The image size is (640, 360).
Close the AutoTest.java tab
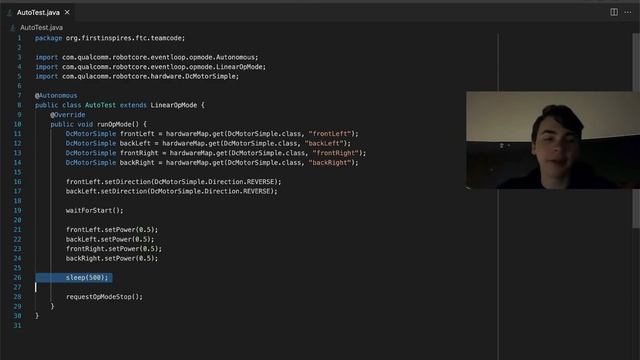click(67, 13)
